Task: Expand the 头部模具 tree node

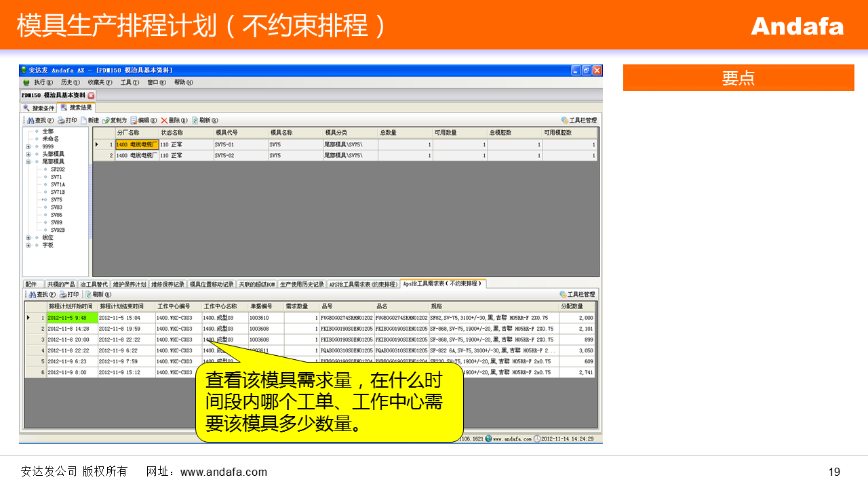Action: [28, 155]
